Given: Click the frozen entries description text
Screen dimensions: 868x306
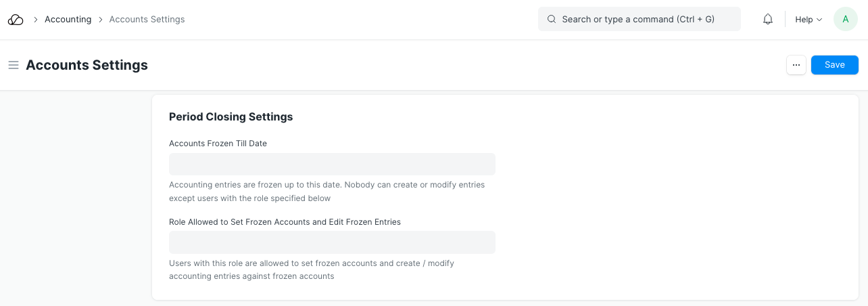Looking at the screenshot, I should (327, 192).
